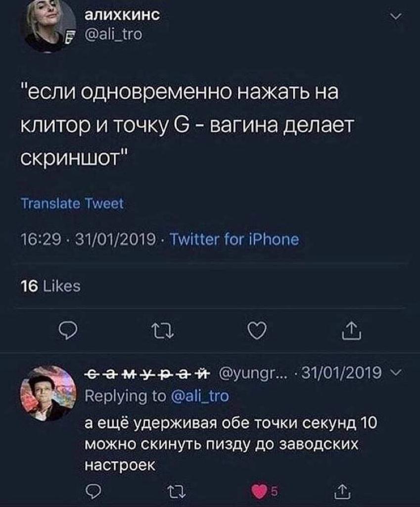Screen dimensions: 420x507
Task: Share the bottom reply tweet
Action: 341,491
